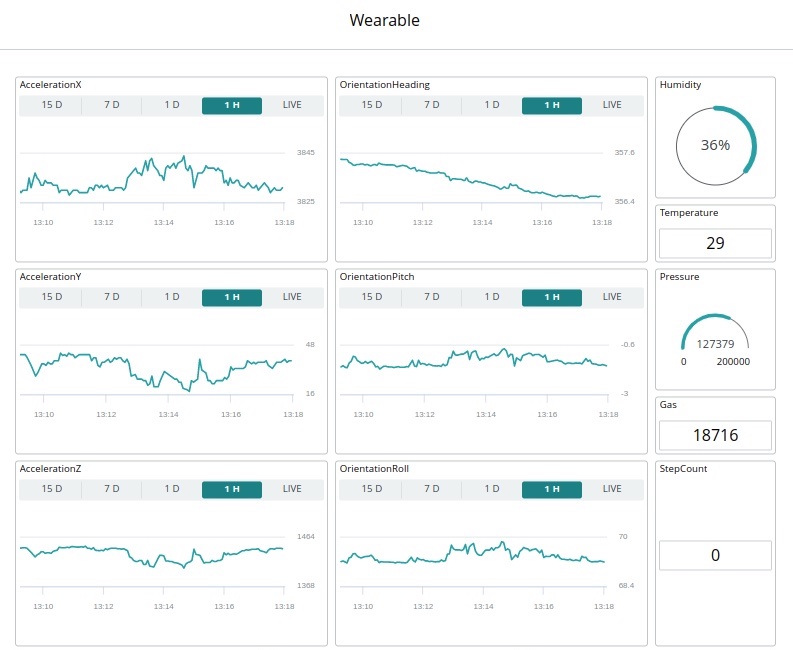793x650 pixels.
Task: Select 1 H range in OrientationHeading widget
Action: pos(552,105)
